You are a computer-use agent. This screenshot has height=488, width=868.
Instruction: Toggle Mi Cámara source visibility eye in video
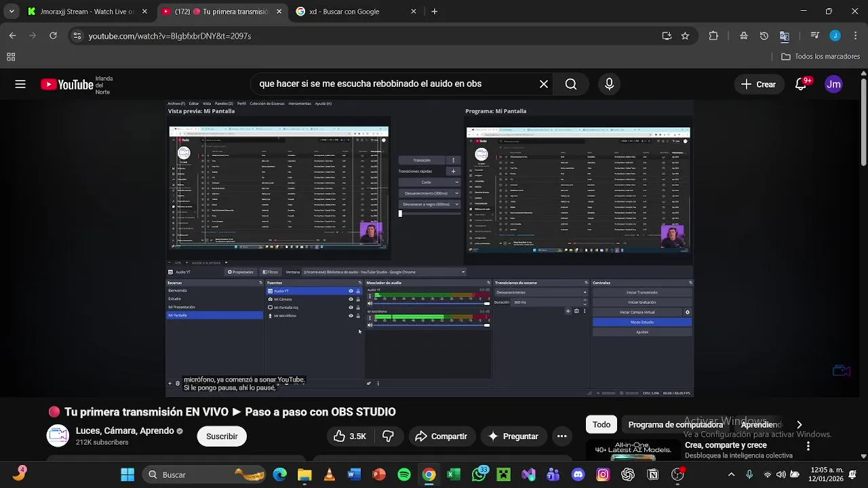351,300
